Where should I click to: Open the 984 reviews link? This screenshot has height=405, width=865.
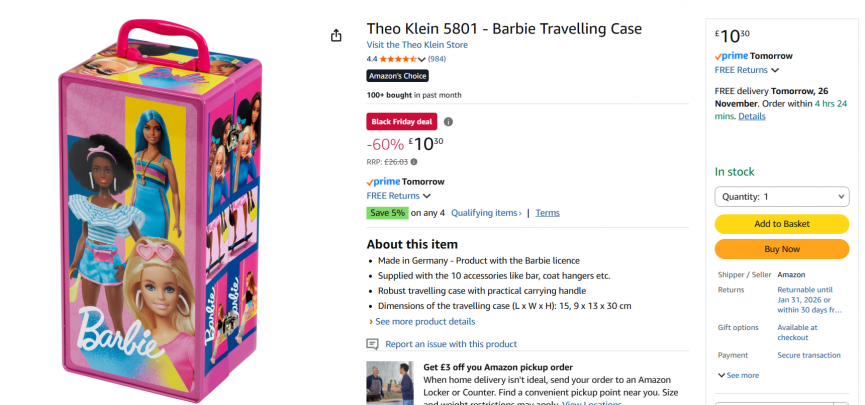pyautogui.click(x=437, y=59)
